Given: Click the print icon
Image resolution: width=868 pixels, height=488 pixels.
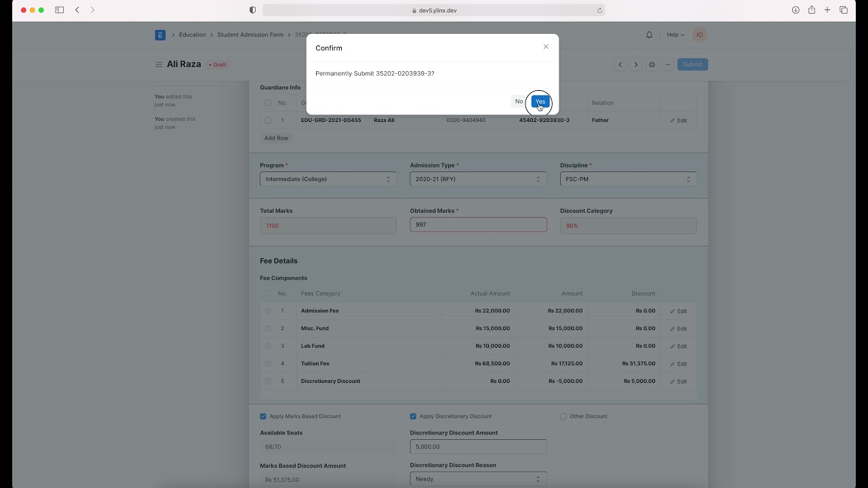Looking at the screenshot, I should coord(652,64).
